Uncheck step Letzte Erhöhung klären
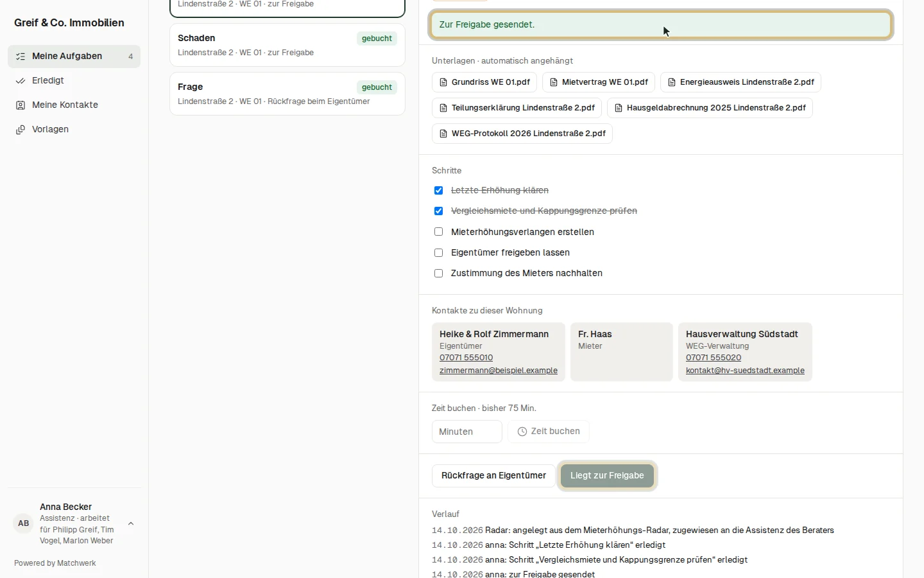The width and height of the screenshot is (924, 578). [439, 191]
